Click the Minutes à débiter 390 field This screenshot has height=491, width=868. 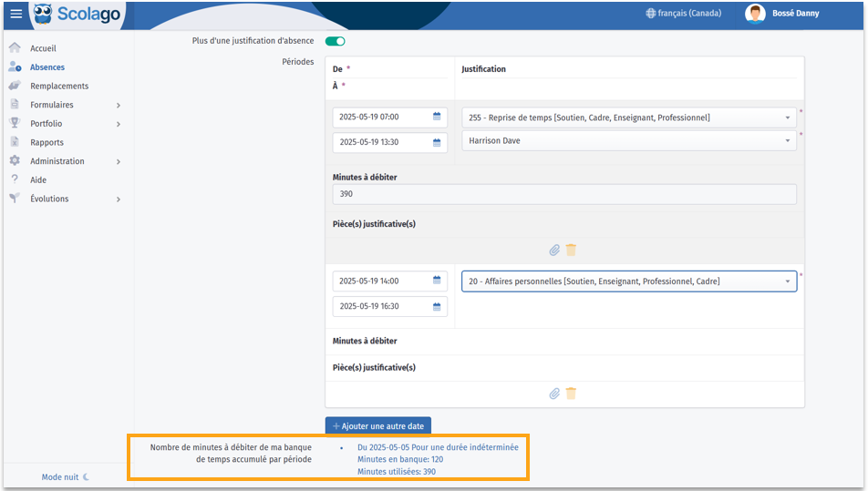[x=564, y=194]
